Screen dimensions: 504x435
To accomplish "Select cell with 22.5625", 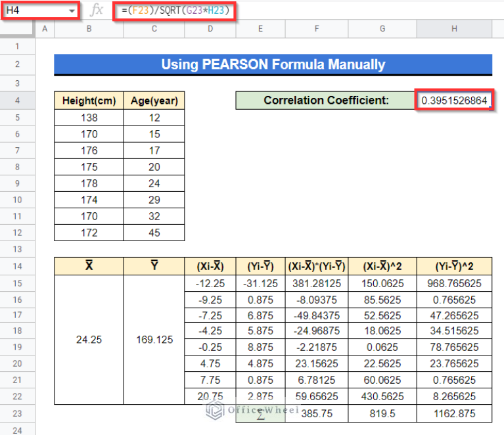I will pyautogui.click(x=382, y=363).
